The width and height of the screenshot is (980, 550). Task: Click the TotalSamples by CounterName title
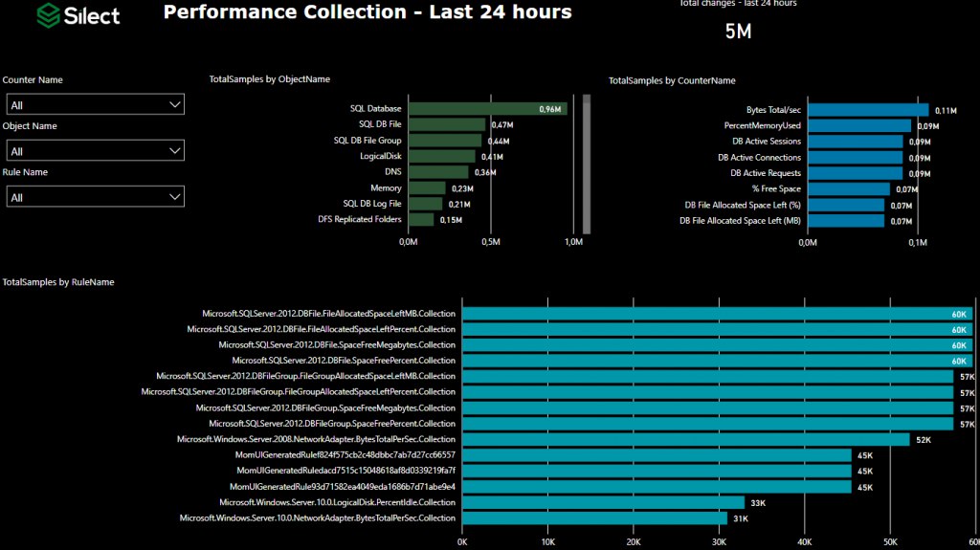coord(672,80)
